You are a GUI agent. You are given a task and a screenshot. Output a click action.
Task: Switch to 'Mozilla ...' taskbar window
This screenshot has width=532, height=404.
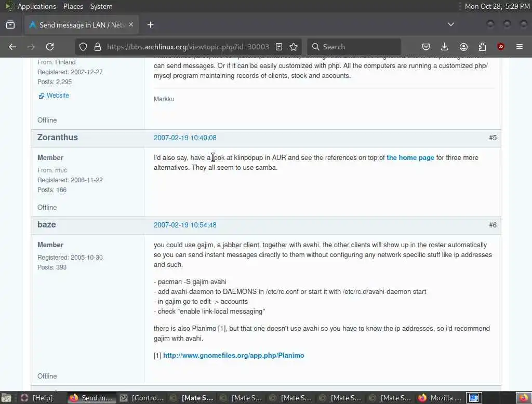440,398
